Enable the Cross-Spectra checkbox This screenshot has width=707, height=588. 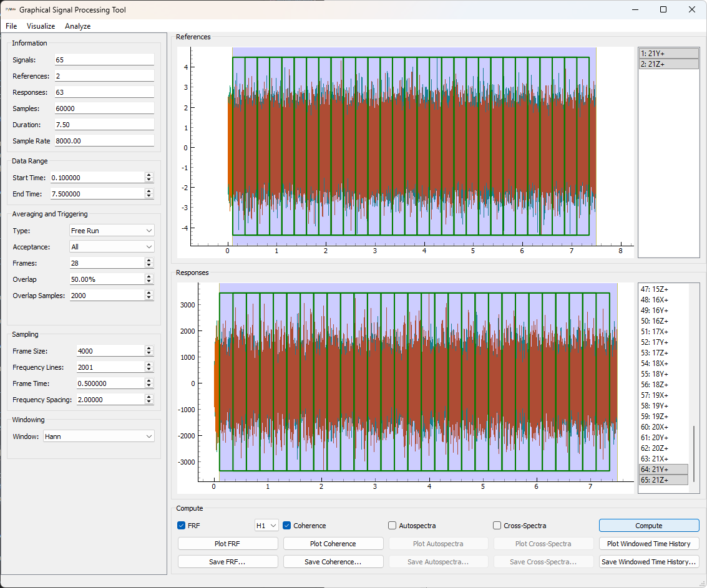[496, 525]
